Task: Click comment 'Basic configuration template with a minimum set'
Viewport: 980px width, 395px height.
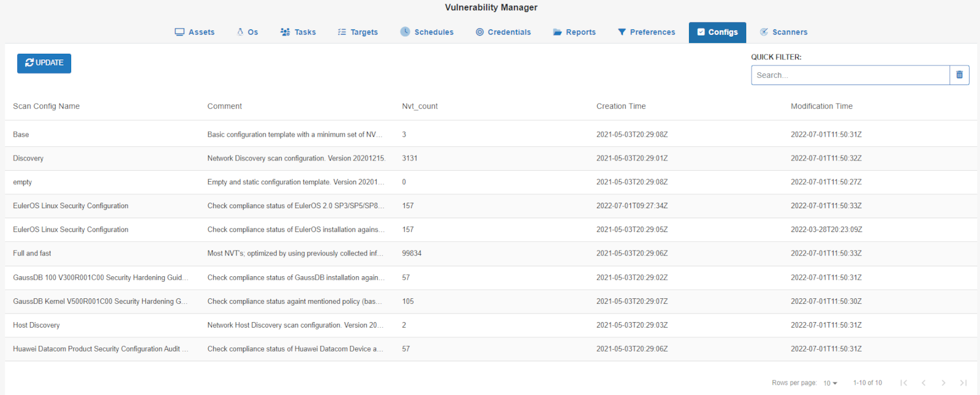Action: point(295,135)
